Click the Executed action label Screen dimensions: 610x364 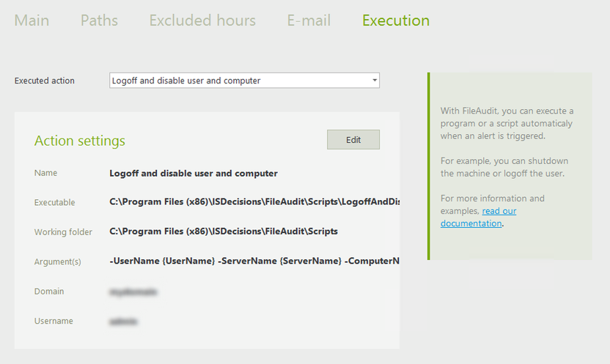coord(44,81)
